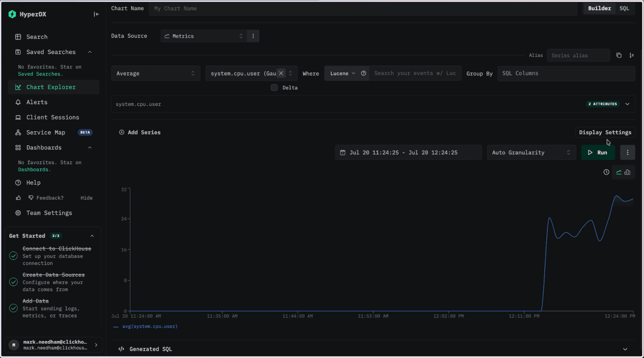
Task: Open the three-dot menu beside Run
Action: coord(628,153)
